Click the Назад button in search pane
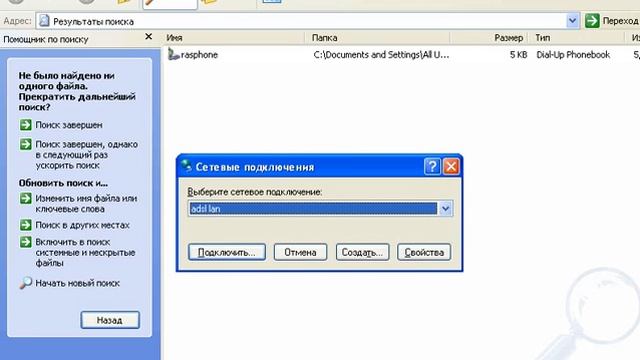 [x=110, y=320]
